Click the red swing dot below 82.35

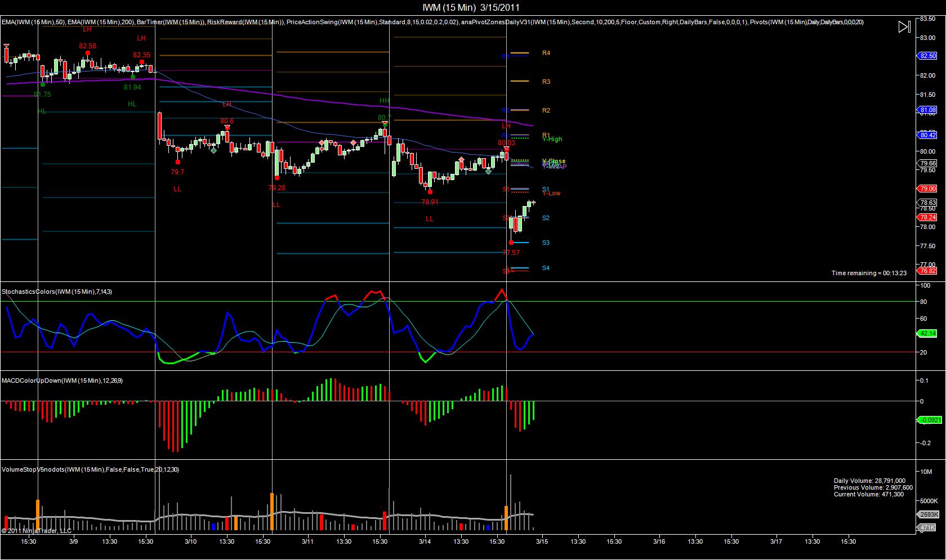click(x=142, y=62)
